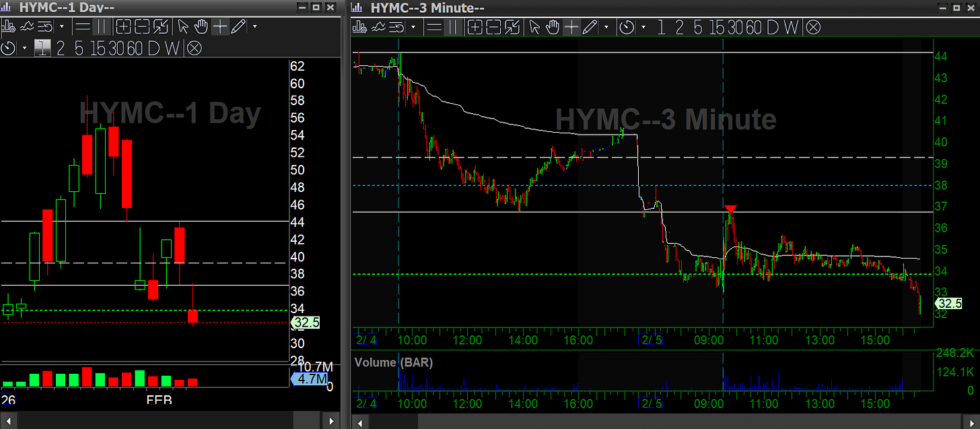Viewport: 980px width, 429px height.
Task: Reset zoom on the 3 Minute chart
Action: point(512,27)
